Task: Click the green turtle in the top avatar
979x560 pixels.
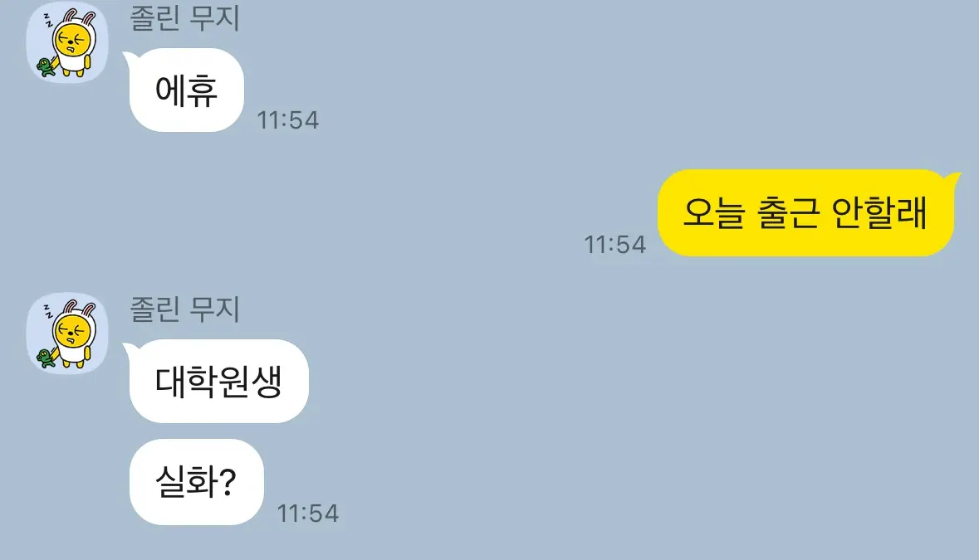Action: pyautogui.click(x=46, y=66)
